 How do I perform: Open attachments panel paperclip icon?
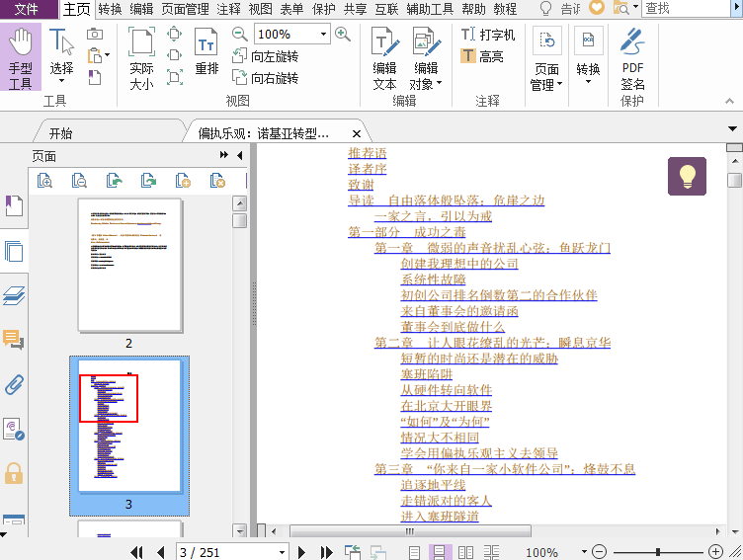click(x=14, y=384)
